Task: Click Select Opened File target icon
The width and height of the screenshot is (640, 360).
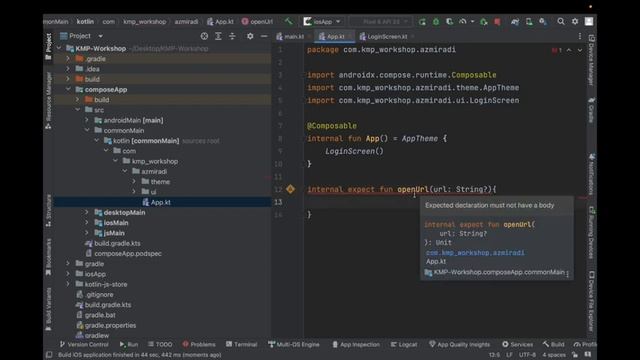Action: tap(204, 36)
